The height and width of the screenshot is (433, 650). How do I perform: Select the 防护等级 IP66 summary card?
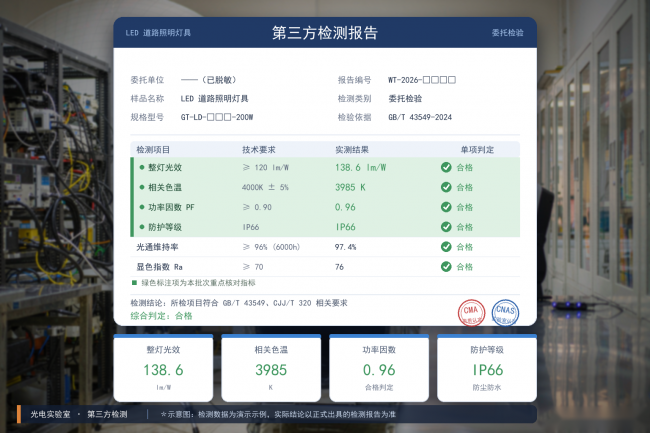click(487, 368)
